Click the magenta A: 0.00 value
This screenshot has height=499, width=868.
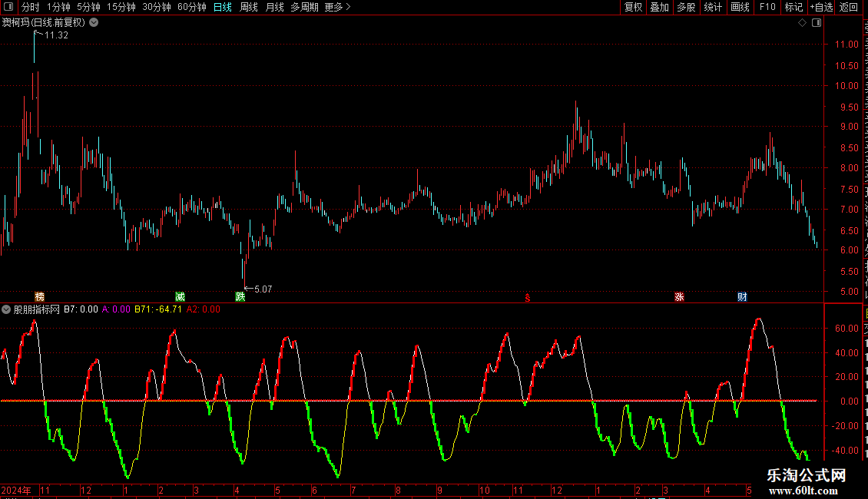[116, 309]
